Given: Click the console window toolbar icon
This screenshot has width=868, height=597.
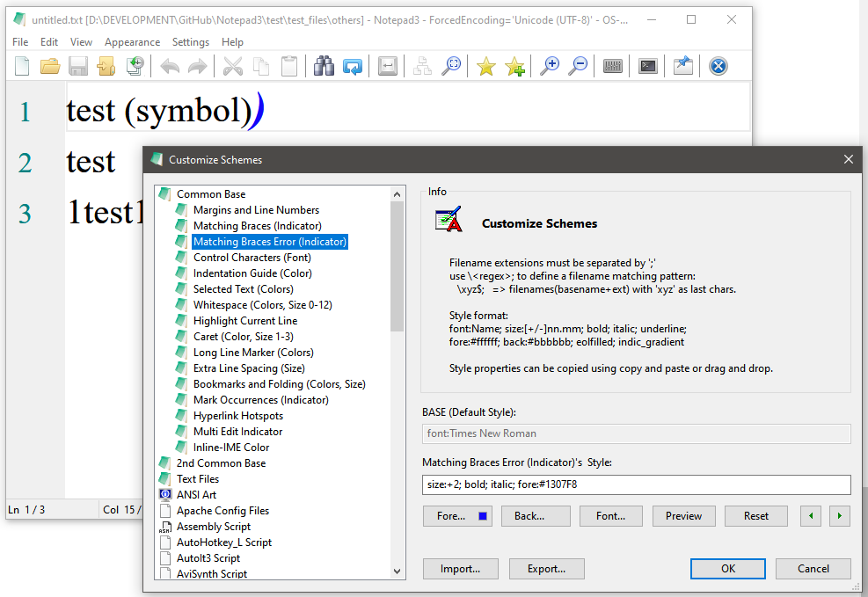Looking at the screenshot, I should click(x=647, y=67).
